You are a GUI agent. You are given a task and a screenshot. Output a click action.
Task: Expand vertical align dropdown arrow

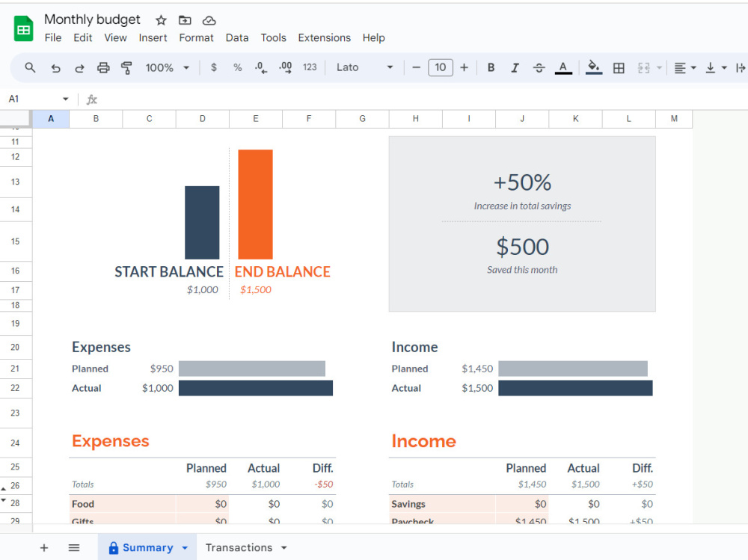(x=724, y=68)
